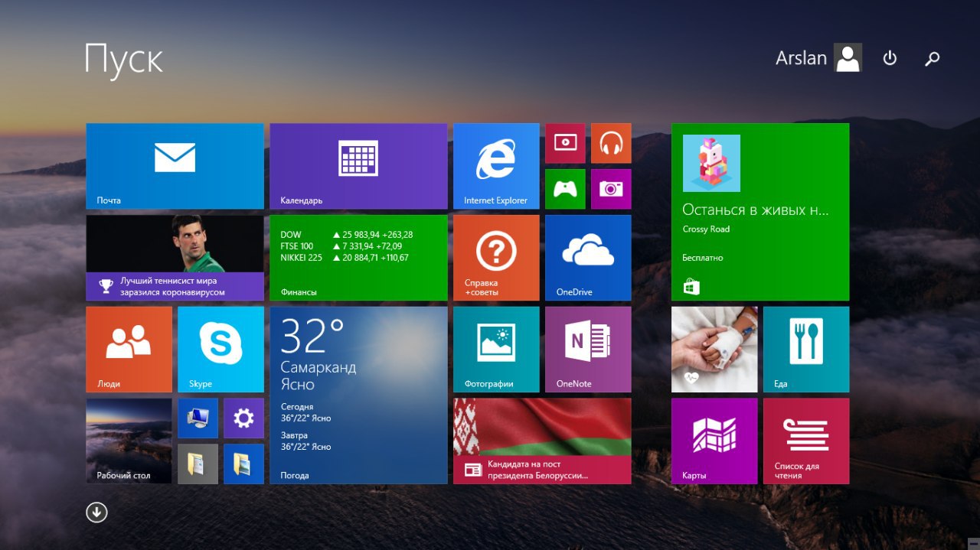Open the Список для чтения tile
This screenshot has width=980, height=550.
click(x=806, y=441)
